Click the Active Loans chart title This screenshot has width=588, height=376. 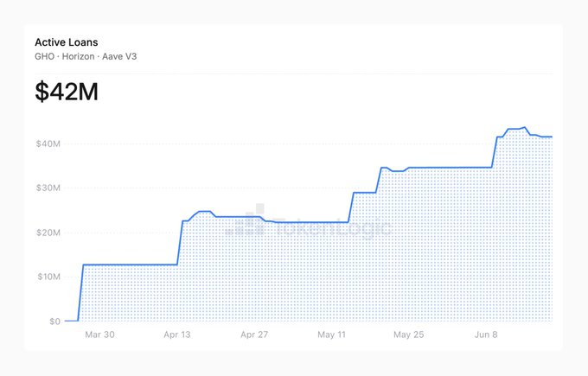[x=67, y=42]
